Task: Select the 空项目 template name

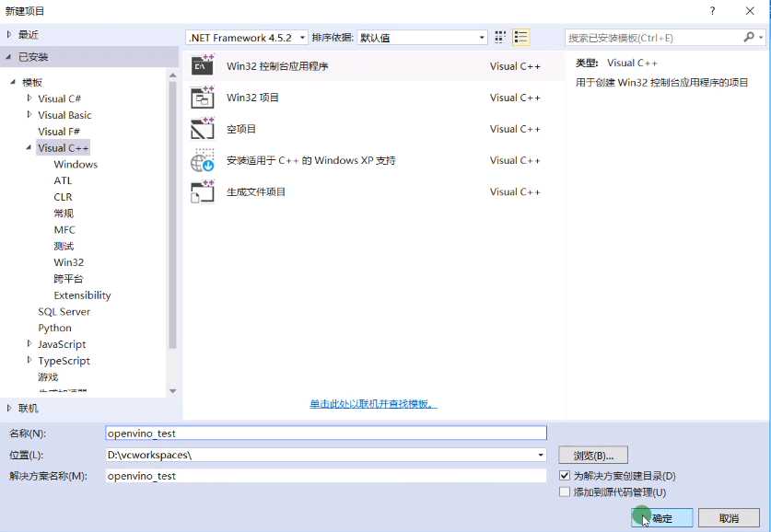Action: (241, 129)
